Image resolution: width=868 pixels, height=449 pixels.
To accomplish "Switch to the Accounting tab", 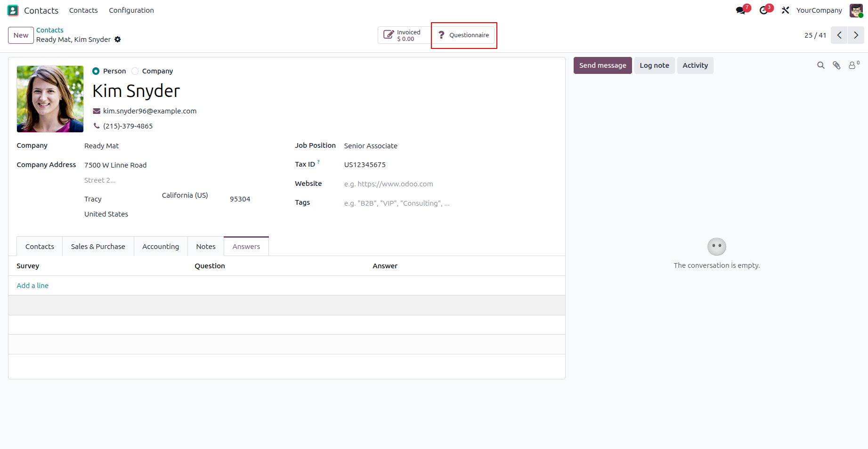I will click(x=161, y=247).
